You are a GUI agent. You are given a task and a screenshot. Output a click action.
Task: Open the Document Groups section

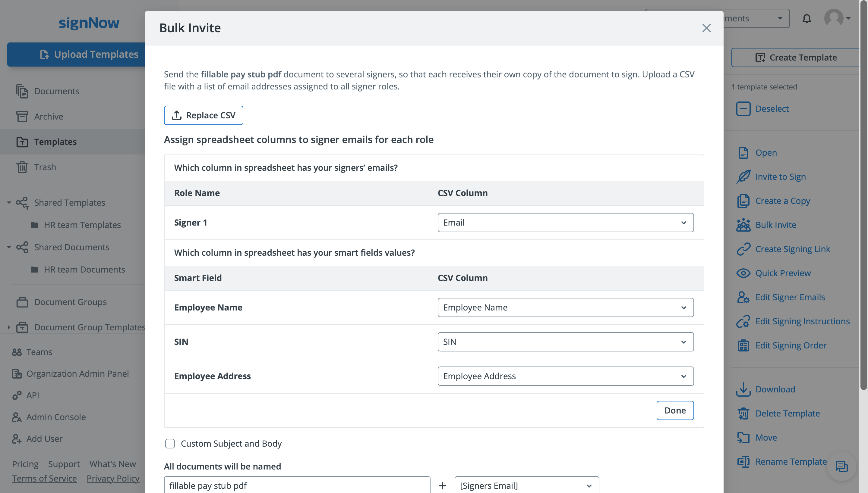pyautogui.click(x=70, y=302)
